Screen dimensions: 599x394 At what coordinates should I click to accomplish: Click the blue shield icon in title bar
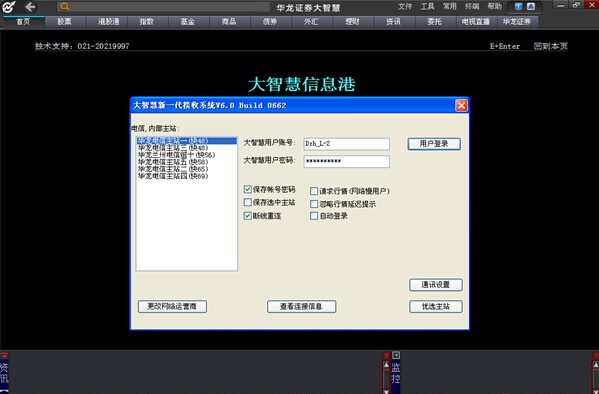click(x=518, y=6)
